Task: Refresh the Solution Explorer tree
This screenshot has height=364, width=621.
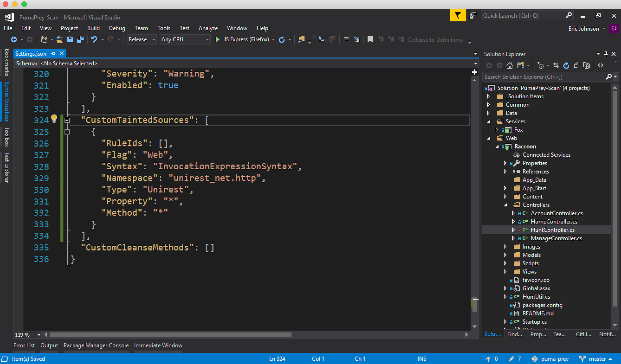Action: 566,65
